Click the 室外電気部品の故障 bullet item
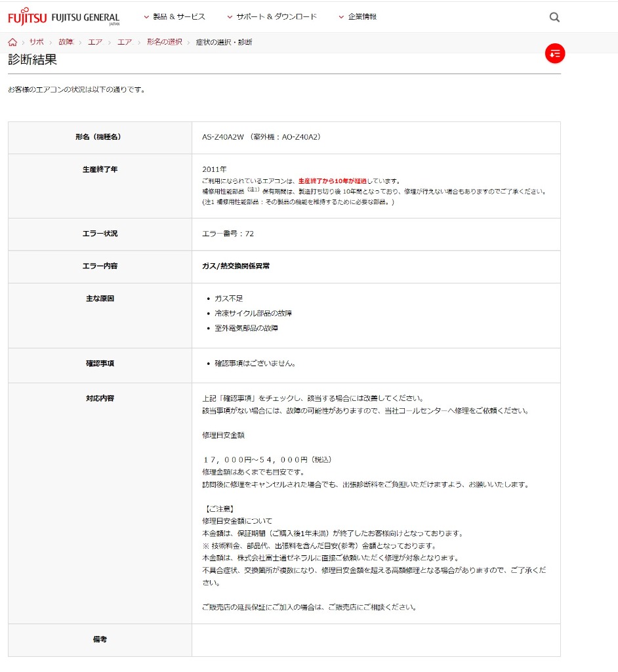Viewport: 618px width, 672px height. [x=247, y=328]
